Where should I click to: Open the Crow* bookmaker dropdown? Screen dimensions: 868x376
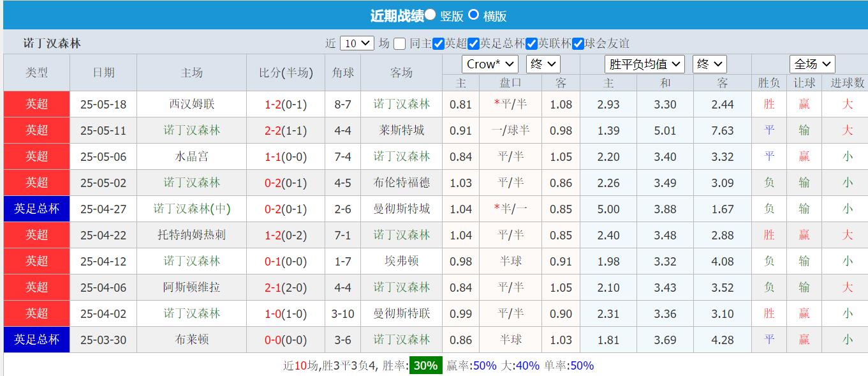click(x=489, y=64)
